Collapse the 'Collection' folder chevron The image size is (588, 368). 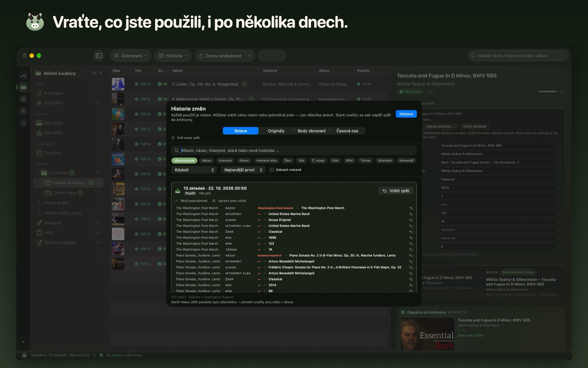[x=37, y=173]
